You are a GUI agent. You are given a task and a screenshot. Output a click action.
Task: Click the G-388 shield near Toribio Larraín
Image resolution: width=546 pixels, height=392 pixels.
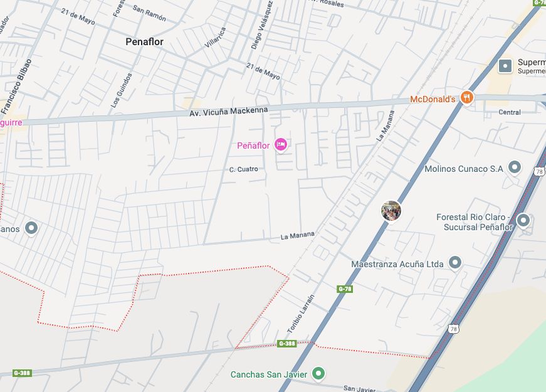pos(287,344)
